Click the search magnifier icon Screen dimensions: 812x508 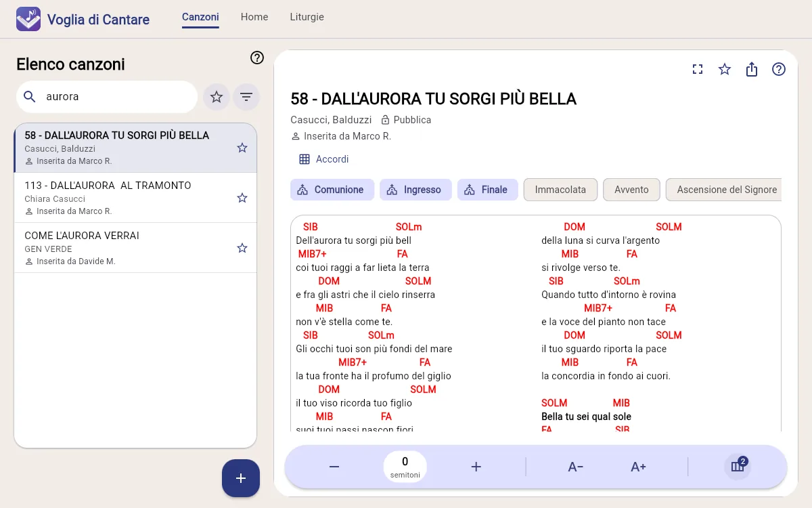pos(30,97)
